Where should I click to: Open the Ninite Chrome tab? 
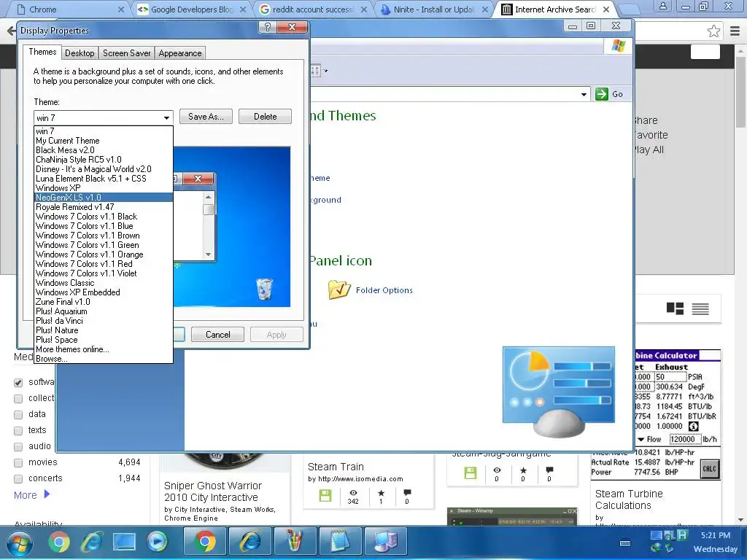pos(433,9)
